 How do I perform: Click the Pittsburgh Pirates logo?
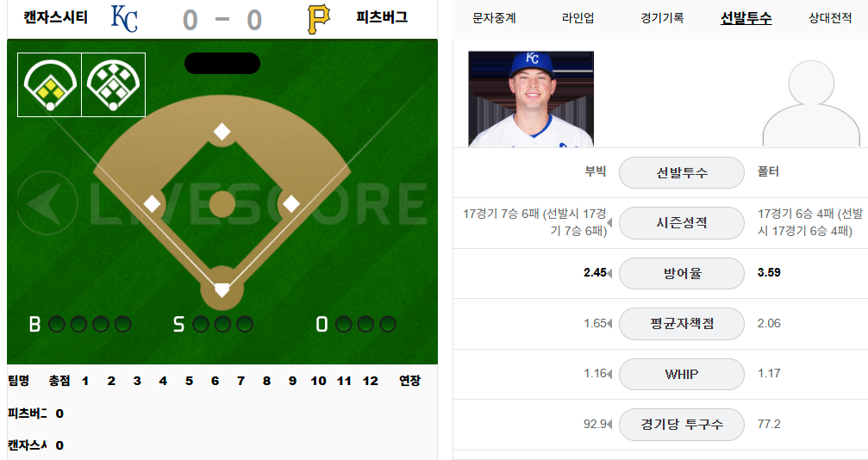tap(318, 19)
